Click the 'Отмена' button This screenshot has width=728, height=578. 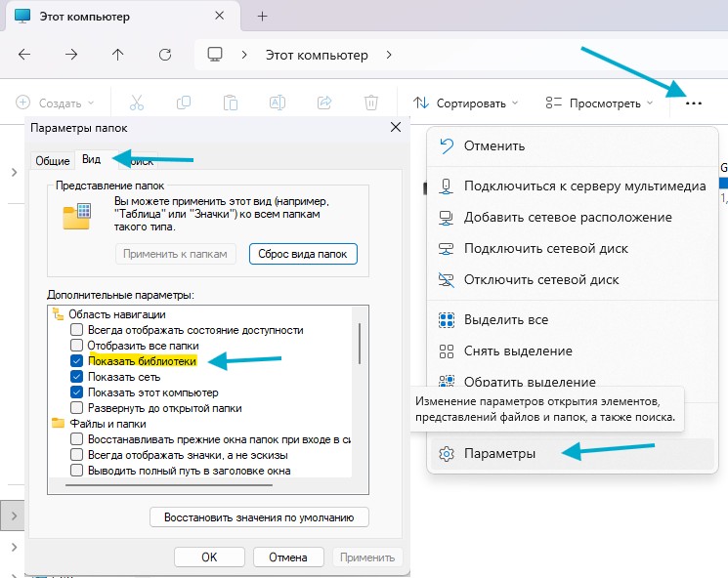coord(288,557)
